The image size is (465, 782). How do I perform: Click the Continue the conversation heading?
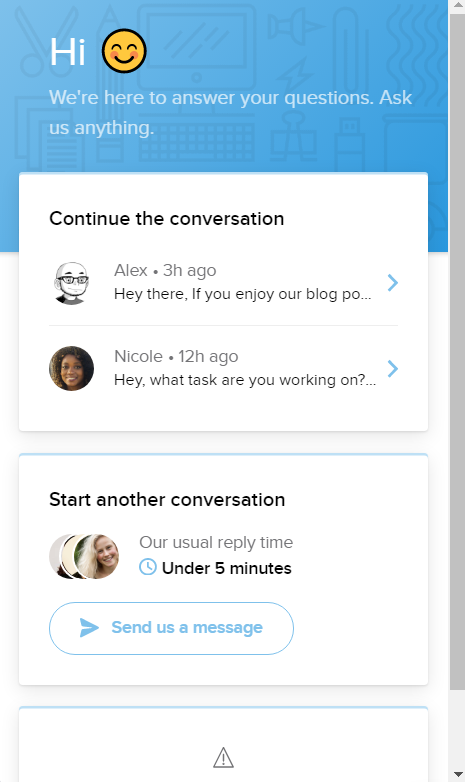(x=167, y=218)
